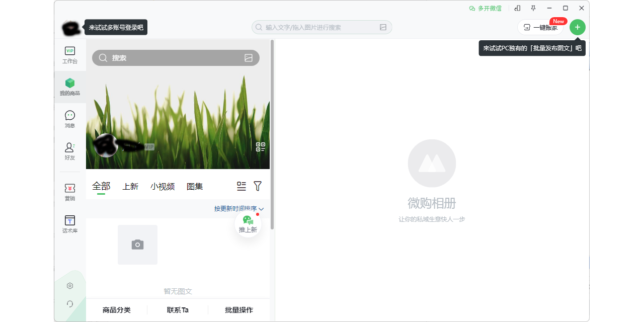Select 我的商品 in the sidebar
Screen dimensions: 644x322
click(x=70, y=87)
